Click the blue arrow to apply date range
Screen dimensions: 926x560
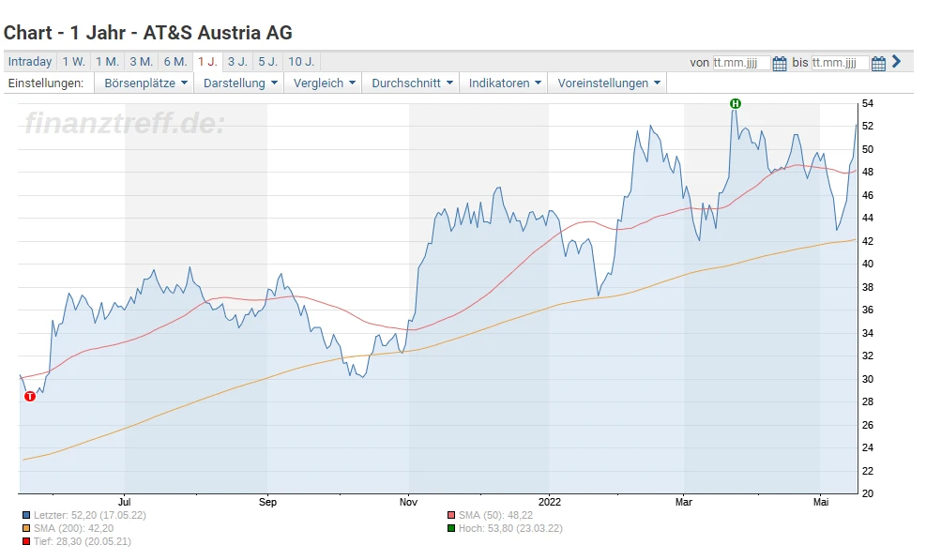coord(897,62)
